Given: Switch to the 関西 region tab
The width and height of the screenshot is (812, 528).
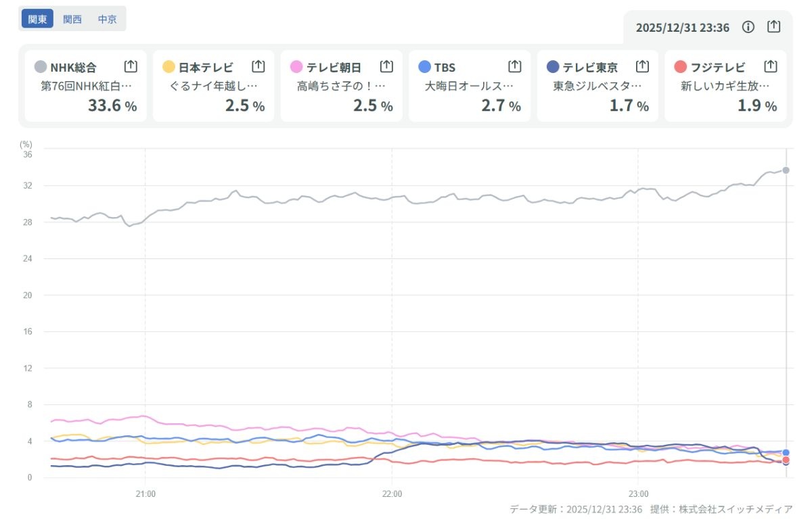Looking at the screenshot, I should click(72, 19).
